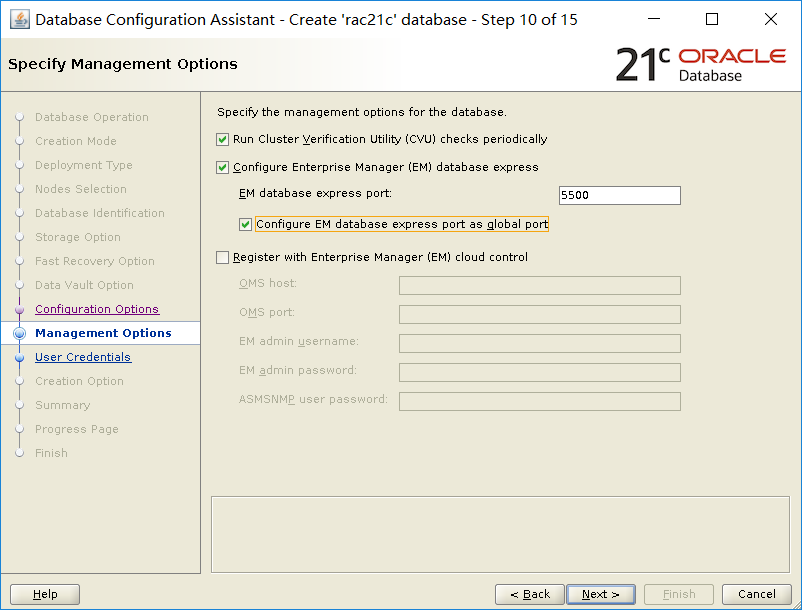This screenshot has width=802, height=610.
Task: Click the EM database express port label
Action: 315,193
